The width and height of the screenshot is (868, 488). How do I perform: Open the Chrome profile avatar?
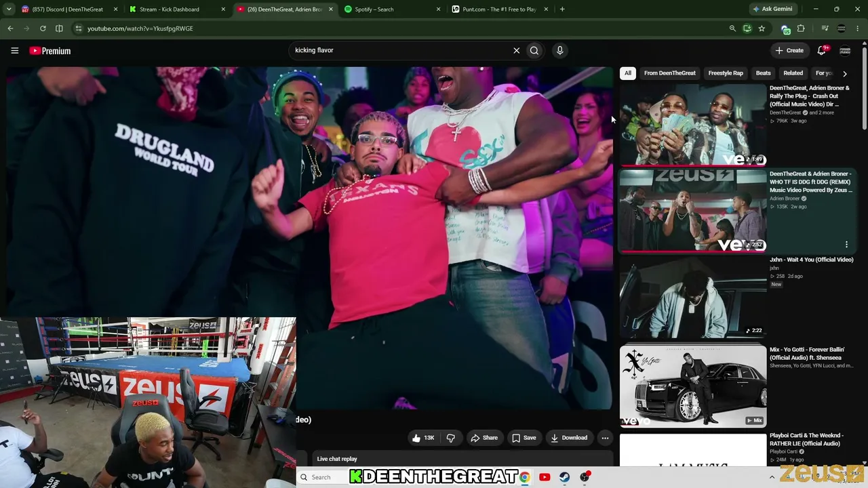click(x=842, y=28)
